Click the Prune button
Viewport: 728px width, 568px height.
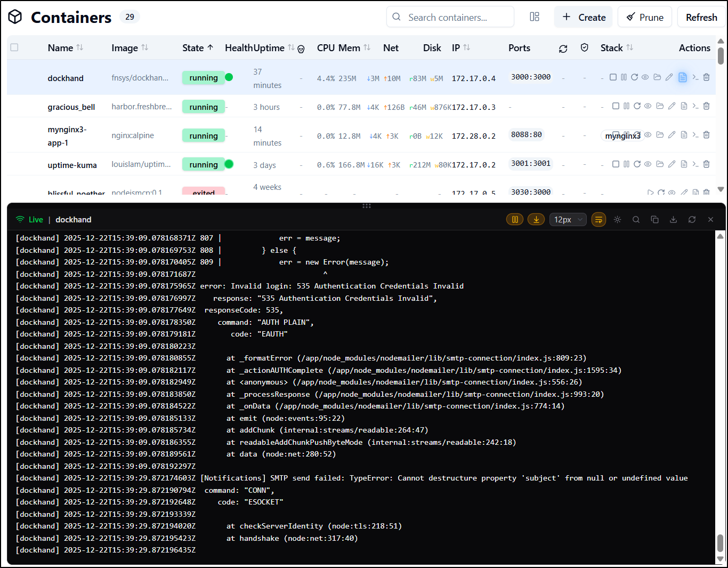tap(644, 17)
